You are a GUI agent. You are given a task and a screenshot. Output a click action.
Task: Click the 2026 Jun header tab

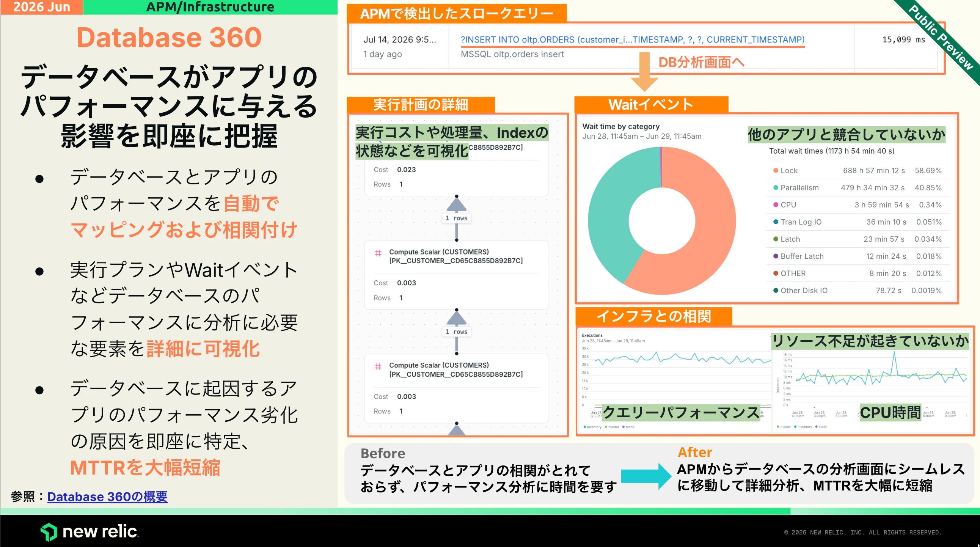click(41, 7)
